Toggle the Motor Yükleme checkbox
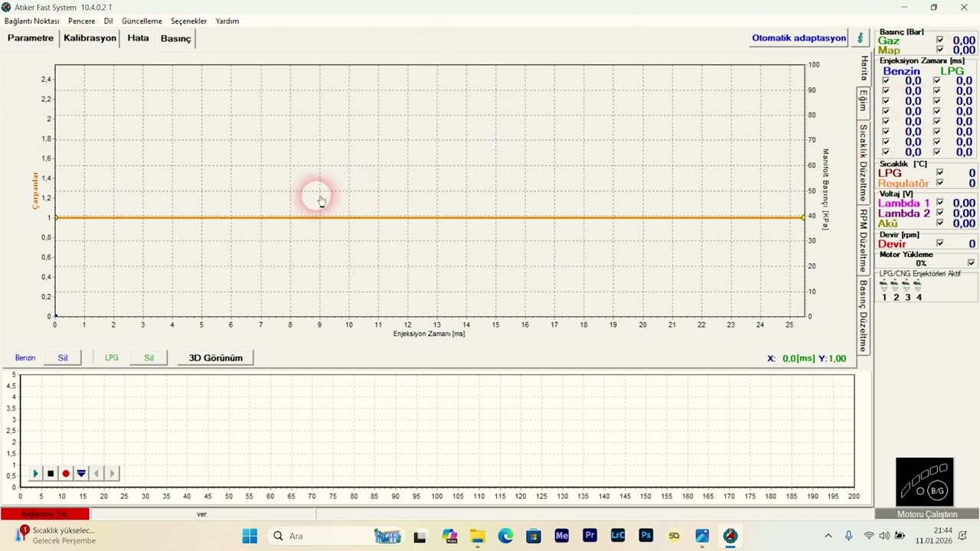Viewport: 980px width, 551px height. 972,263
